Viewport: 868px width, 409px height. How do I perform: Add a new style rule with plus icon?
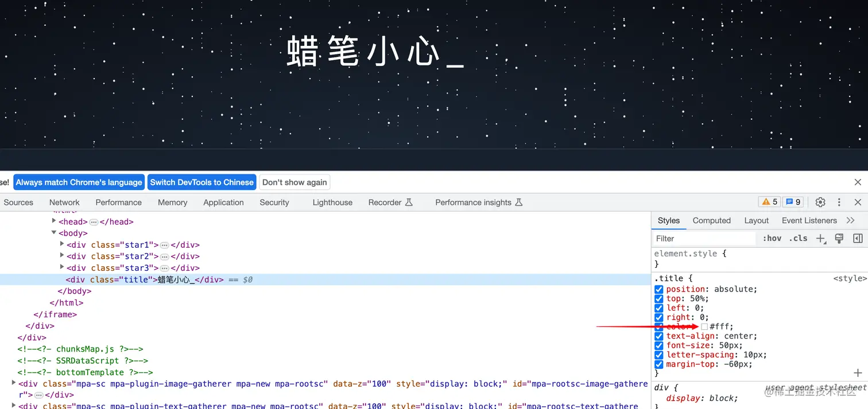click(x=821, y=239)
